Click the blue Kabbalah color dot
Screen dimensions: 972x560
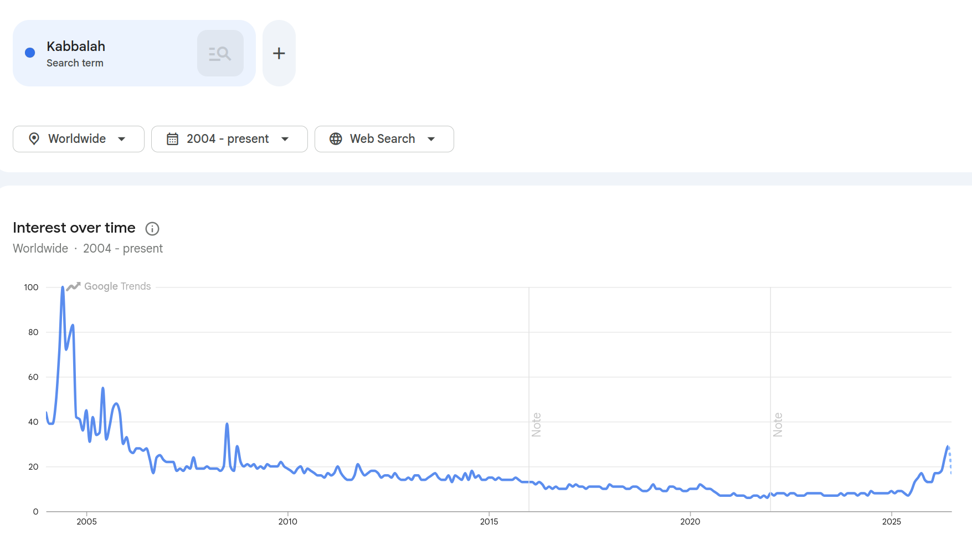[x=30, y=53]
